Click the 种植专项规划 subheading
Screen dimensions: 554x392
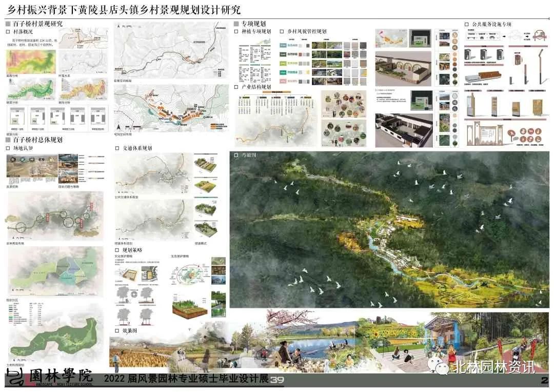pyautogui.click(x=256, y=31)
